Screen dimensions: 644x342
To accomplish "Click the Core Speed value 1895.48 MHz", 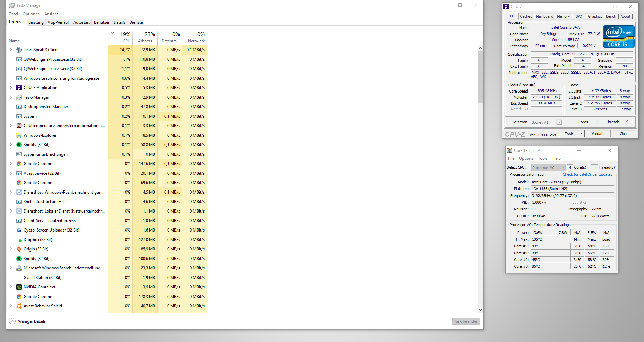I will (546, 91).
